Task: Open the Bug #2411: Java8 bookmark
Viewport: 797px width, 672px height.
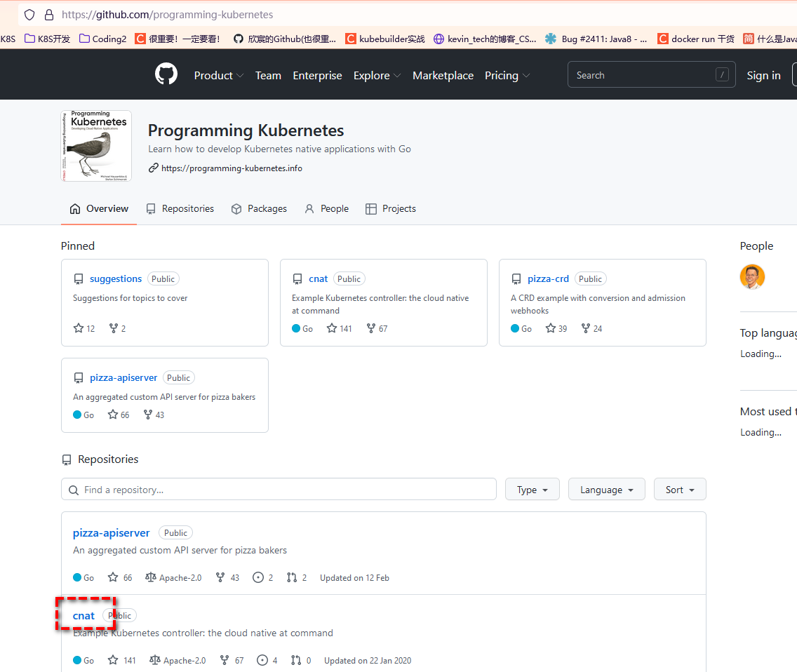Action: point(596,39)
